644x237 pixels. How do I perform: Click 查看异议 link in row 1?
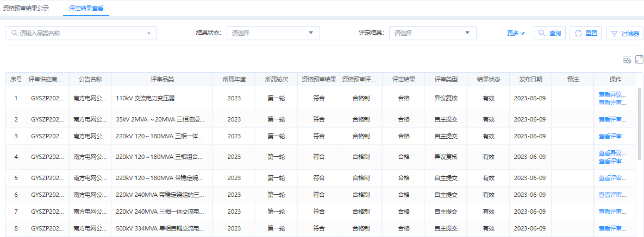pos(612,94)
